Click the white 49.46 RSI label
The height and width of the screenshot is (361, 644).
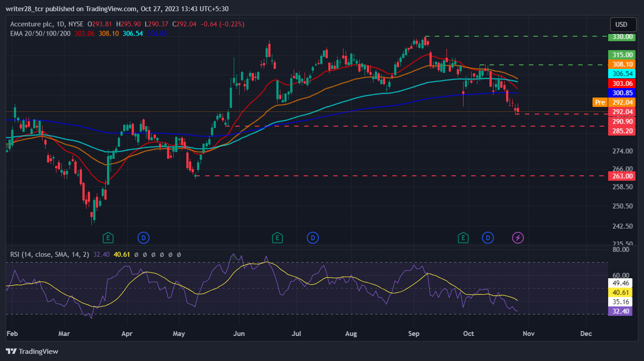pyautogui.click(x=620, y=283)
